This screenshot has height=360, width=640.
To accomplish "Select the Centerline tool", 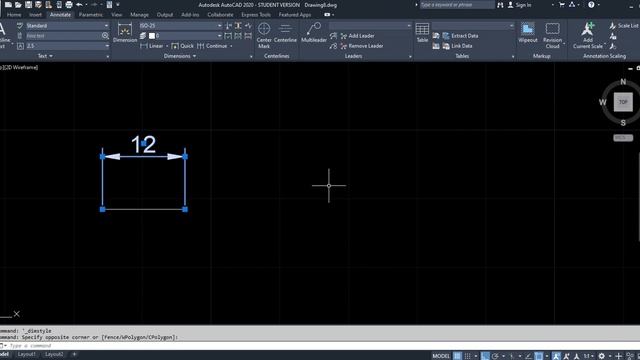I will pyautogui.click(x=285, y=33).
